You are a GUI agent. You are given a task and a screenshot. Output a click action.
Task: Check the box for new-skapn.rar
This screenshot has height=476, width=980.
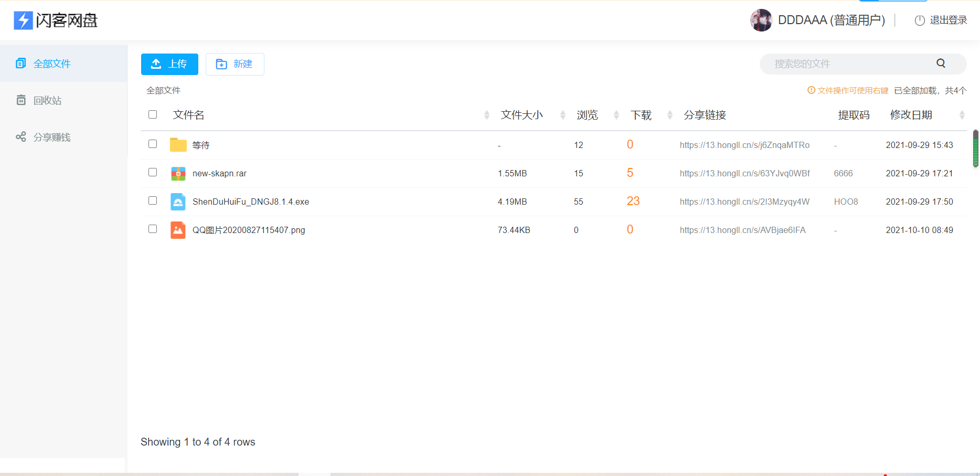153,173
